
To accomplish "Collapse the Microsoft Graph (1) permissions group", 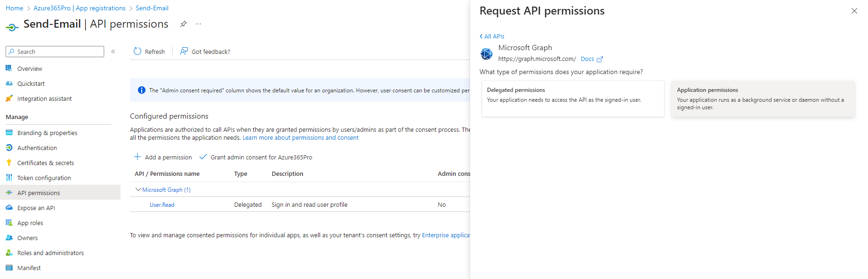I will click(x=138, y=189).
